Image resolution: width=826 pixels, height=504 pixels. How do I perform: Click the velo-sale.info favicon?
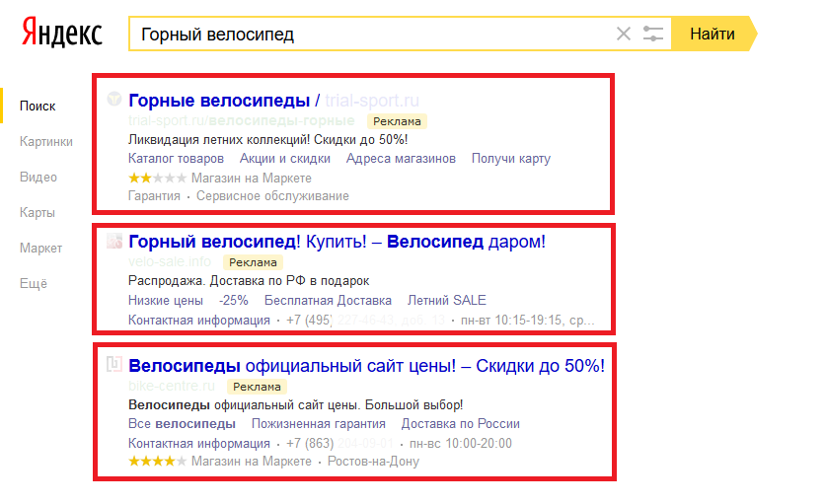click(114, 241)
